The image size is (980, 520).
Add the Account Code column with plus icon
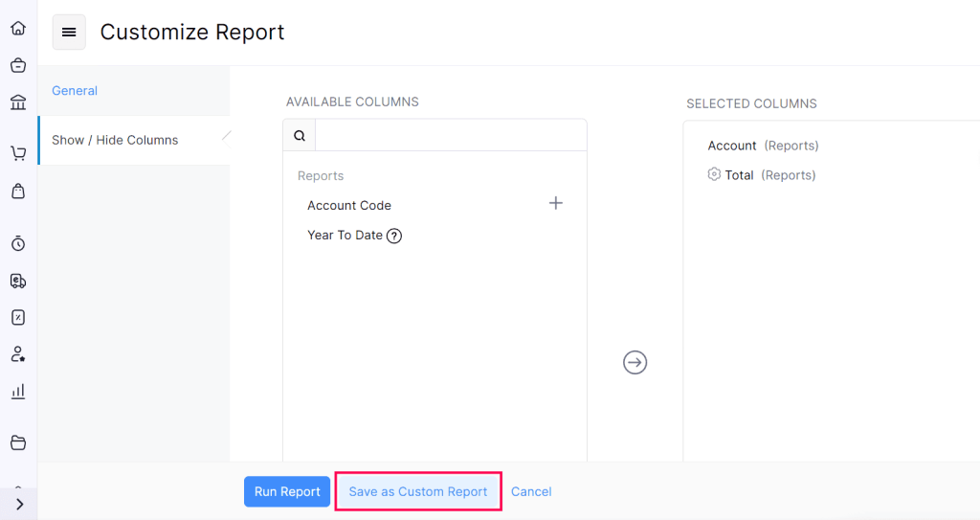555,203
